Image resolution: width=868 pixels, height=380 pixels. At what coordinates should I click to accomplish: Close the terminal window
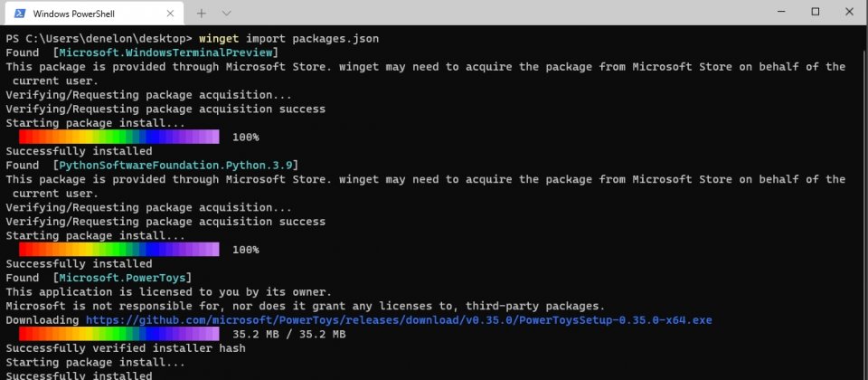pyautogui.click(x=849, y=12)
